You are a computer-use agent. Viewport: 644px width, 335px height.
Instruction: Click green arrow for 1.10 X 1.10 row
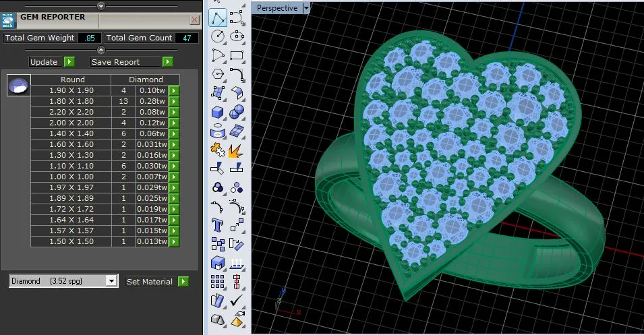174,166
